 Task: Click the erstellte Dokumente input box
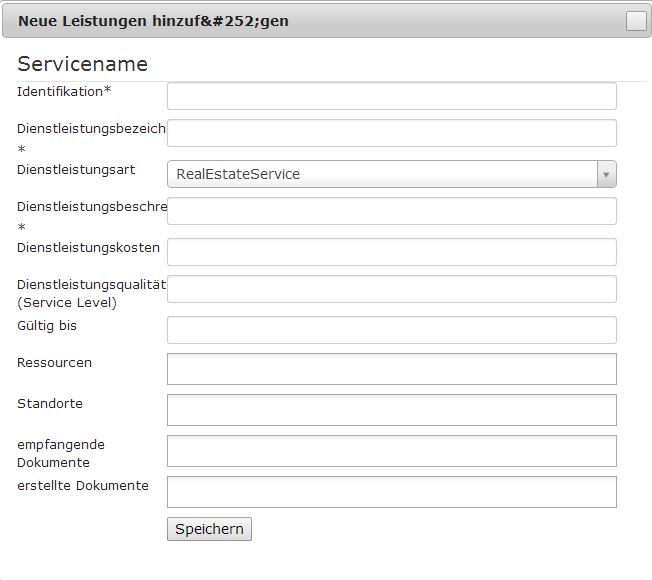[x=392, y=492]
